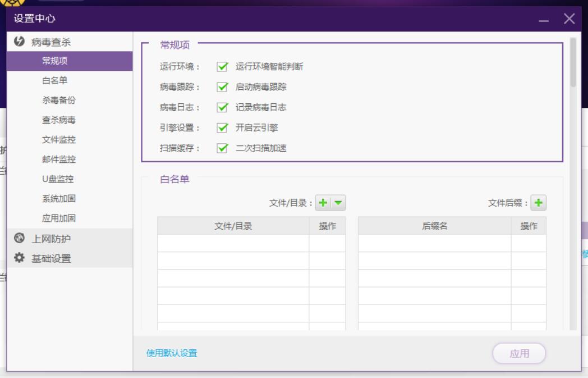
Task: Uncheck 运行环境智能判断 checkbox
Action: click(223, 67)
